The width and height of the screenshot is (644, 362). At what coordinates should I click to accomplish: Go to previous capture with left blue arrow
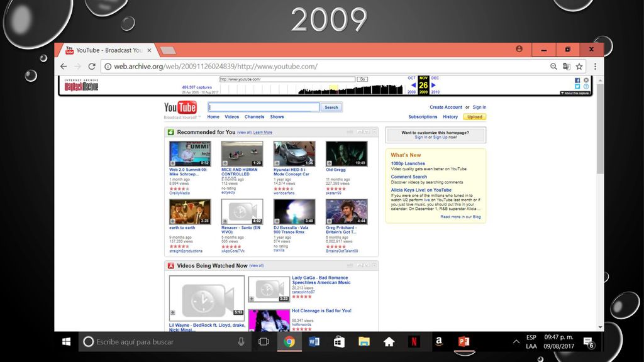point(413,85)
